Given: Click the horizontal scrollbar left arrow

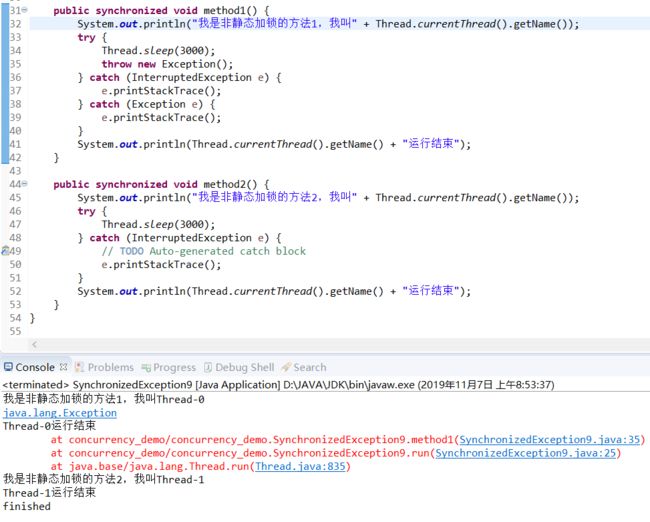Looking at the screenshot, I should pos(35,345).
